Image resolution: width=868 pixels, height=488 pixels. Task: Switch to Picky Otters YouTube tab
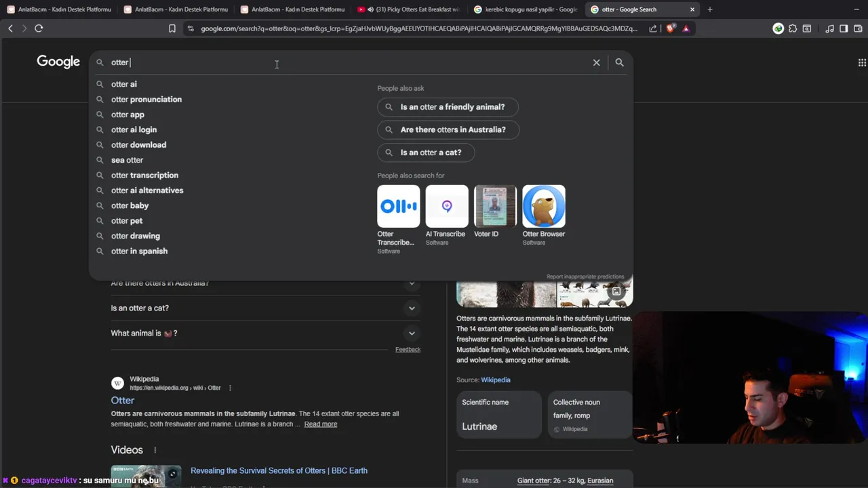pos(409,9)
